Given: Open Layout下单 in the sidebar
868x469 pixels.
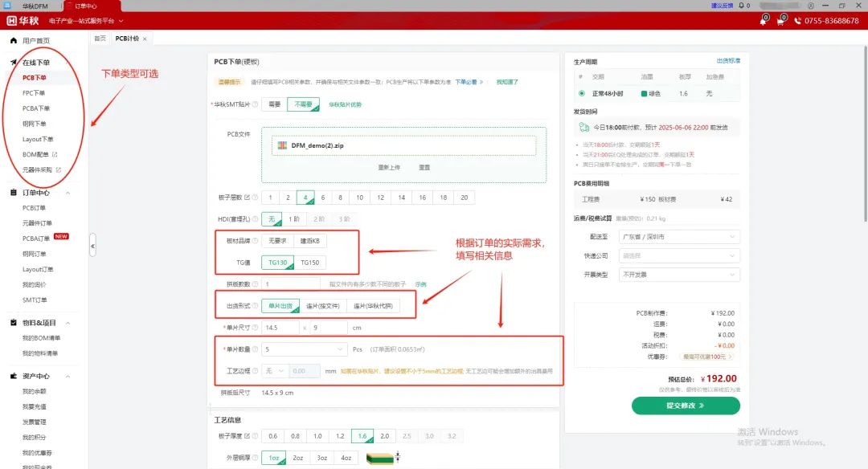Looking at the screenshot, I should (x=38, y=140).
